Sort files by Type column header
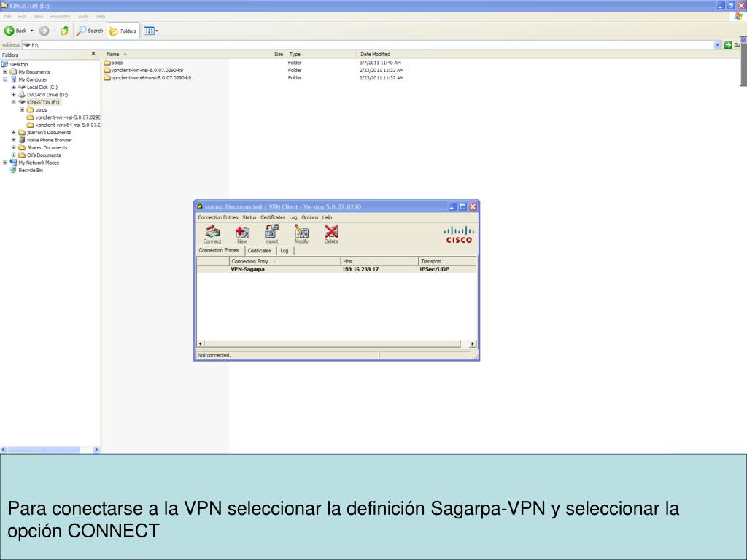This screenshot has width=747, height=560. [x=321, y=54]
